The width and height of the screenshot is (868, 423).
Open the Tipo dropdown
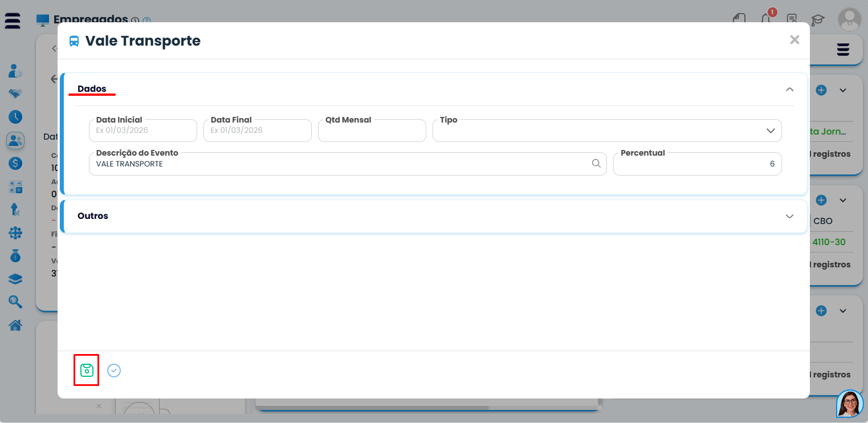point(607,131)
